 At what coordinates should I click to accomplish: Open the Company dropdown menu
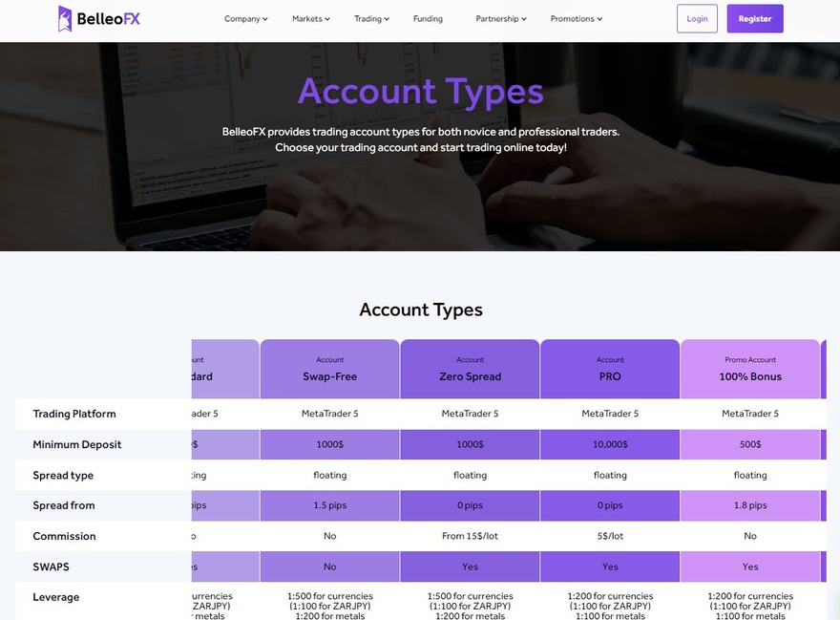(246, 19)
